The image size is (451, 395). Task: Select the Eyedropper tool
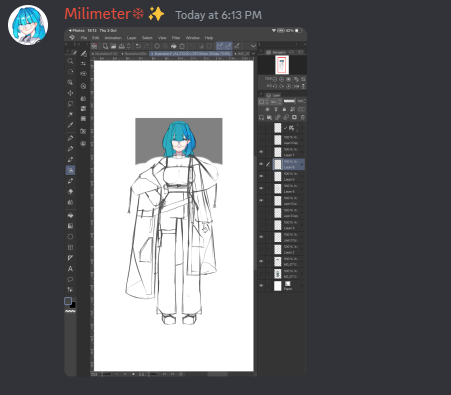70,125
